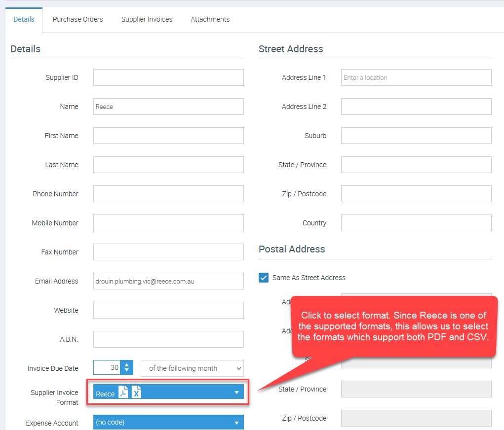Increase Invoice Due Date with up arrow
This screenshot has height=430, width=504.
[x=127, y=365]
